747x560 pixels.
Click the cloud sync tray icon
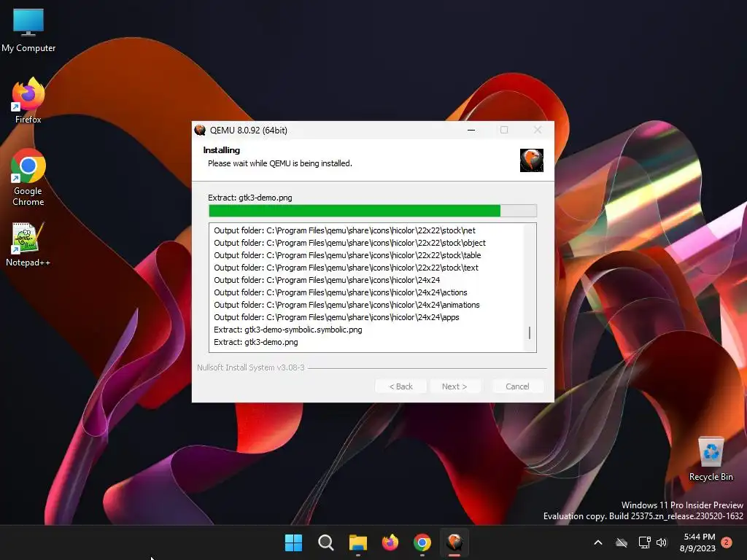click(x=622, y=542)
